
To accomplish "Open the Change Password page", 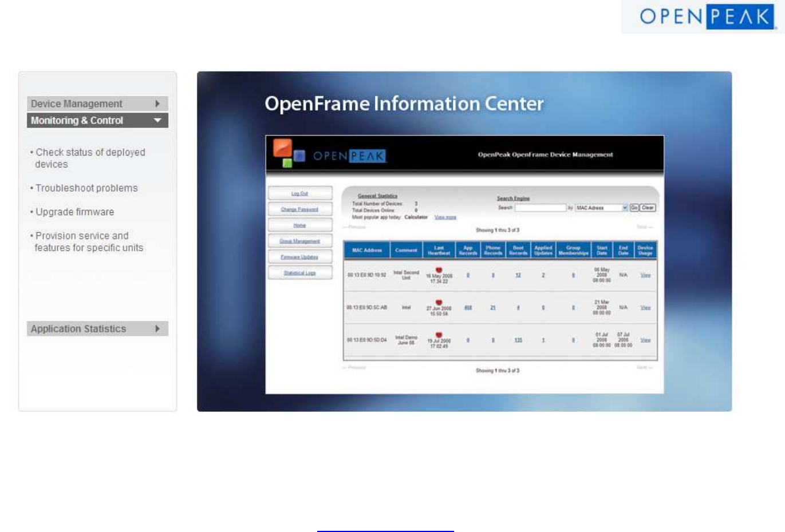I will click(x=300, y=209).
